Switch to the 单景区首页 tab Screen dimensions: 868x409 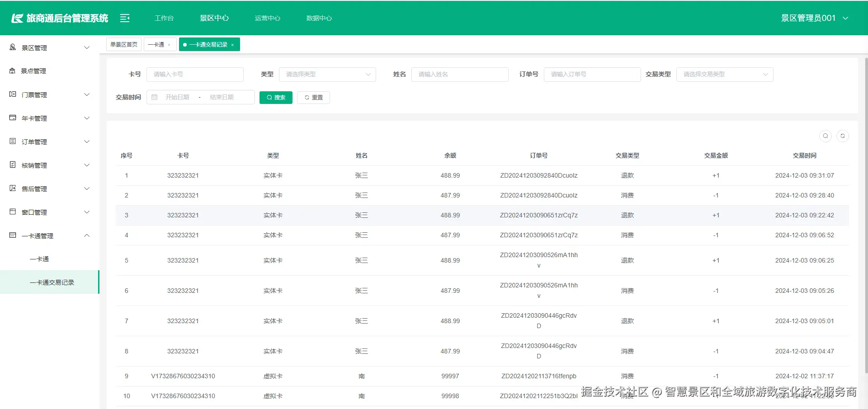pos(124,44)
